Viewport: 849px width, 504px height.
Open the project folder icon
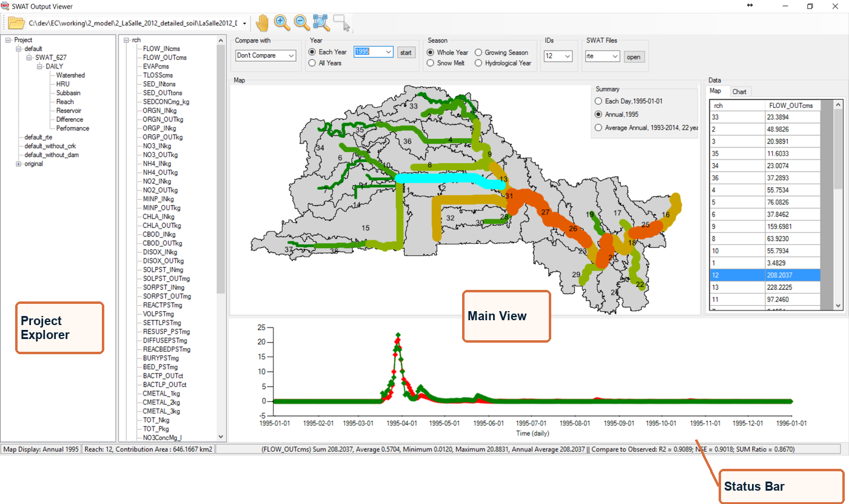(x=16, y=23)
